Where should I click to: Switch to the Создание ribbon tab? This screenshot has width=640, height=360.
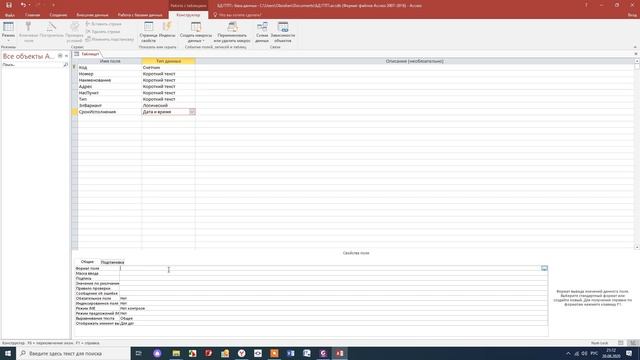58,15
